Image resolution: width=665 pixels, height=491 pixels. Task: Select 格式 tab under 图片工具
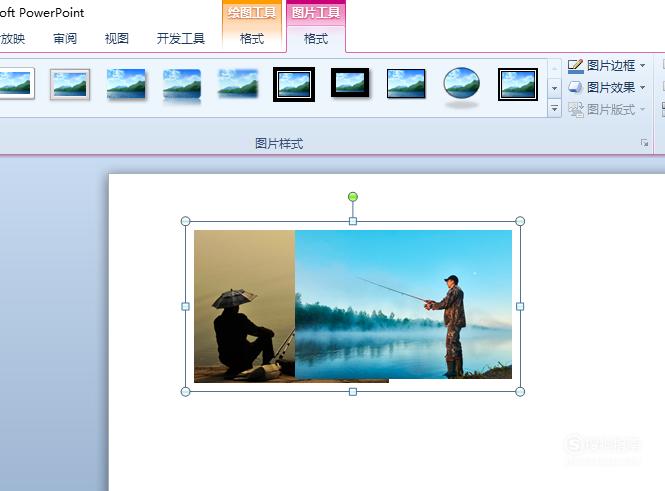click(316, 39)
